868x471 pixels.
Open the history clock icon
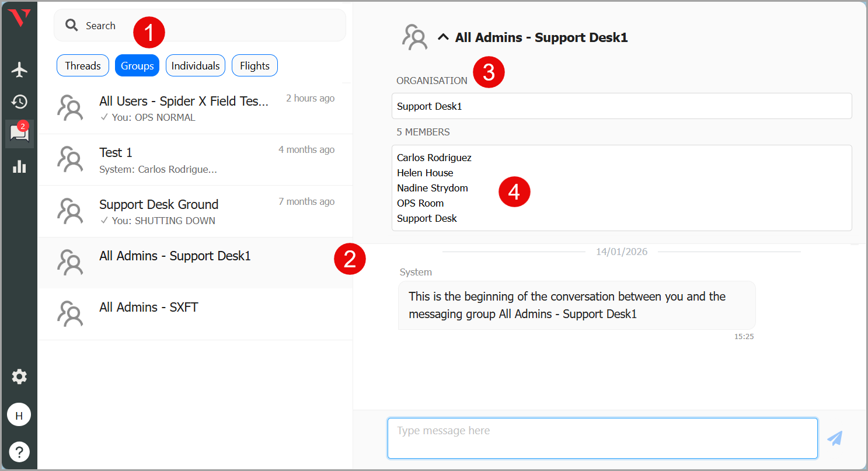[x=19, y=102]
